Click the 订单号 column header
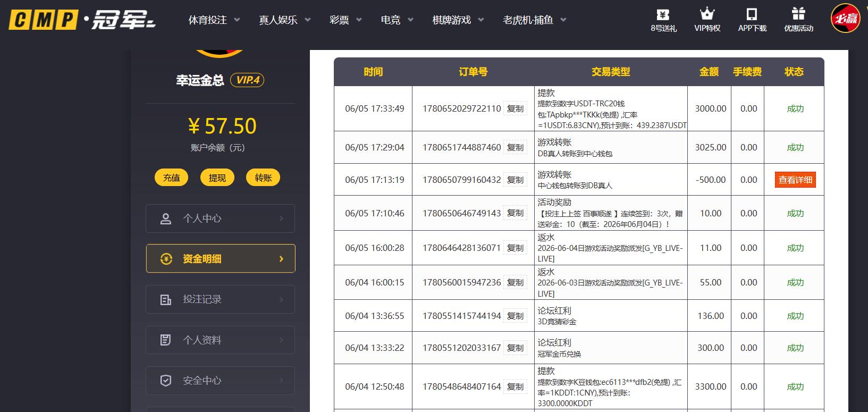The height and width of the screenshot is (412, 868). point(473,72)
